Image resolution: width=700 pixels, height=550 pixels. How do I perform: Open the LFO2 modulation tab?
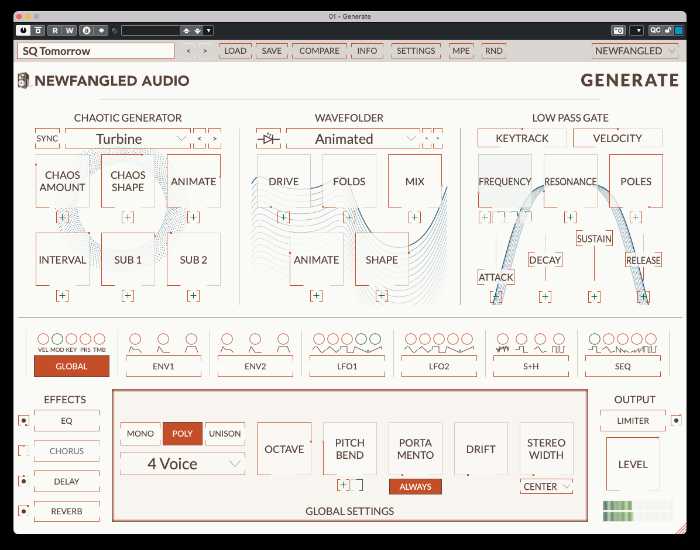(x=439, y=367)
